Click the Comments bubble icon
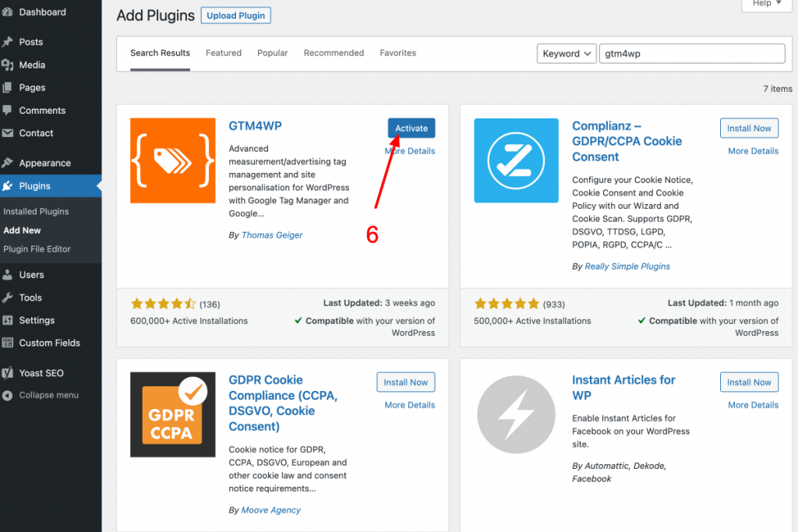This screenshot has height=532, width=798. click(x=7, y=110)
